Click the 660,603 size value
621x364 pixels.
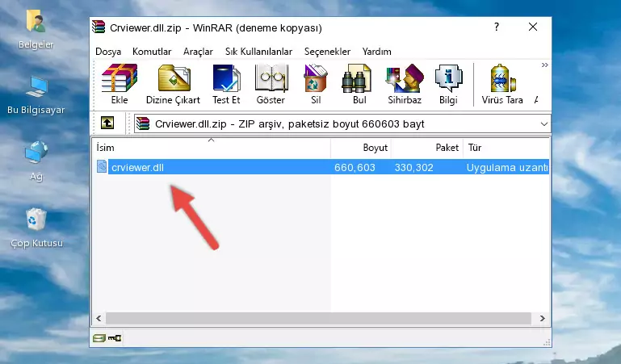pos(355,167)
